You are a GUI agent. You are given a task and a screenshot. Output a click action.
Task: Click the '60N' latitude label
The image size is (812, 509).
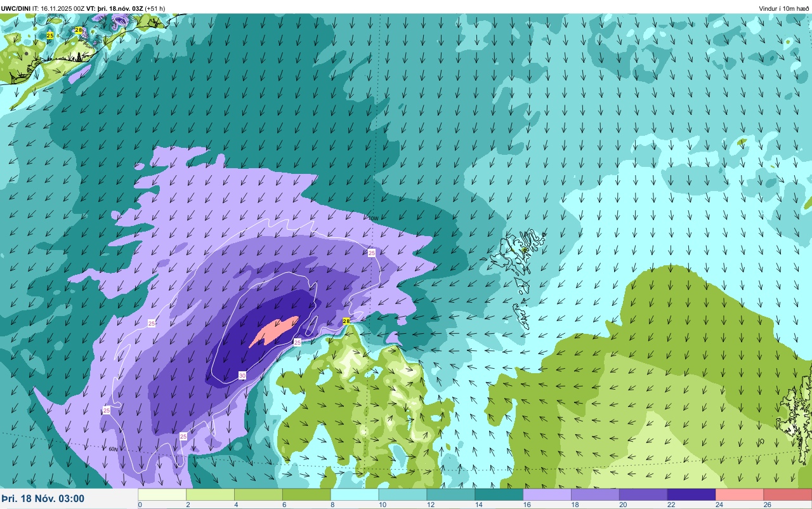(113, 449)
